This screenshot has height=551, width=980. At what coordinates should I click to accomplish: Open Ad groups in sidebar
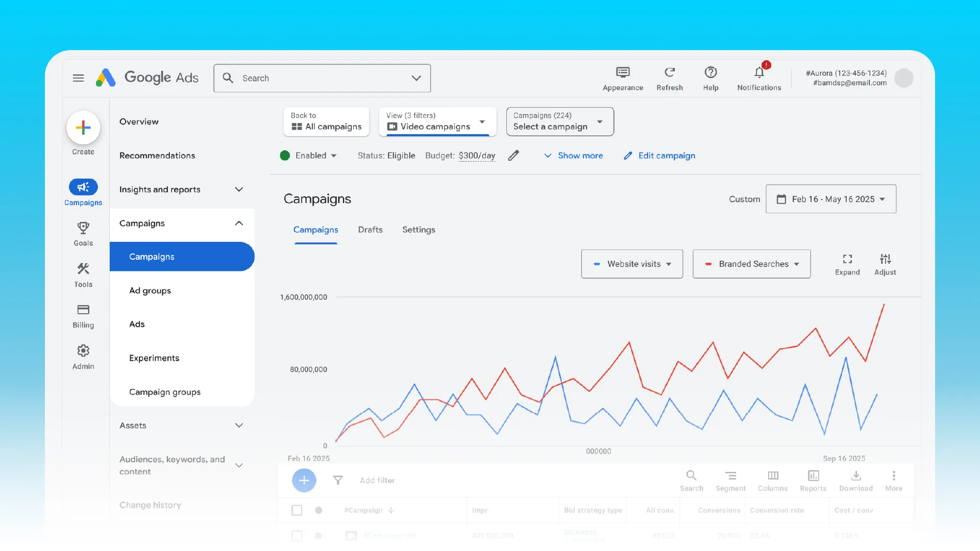[x=150, y=291]
